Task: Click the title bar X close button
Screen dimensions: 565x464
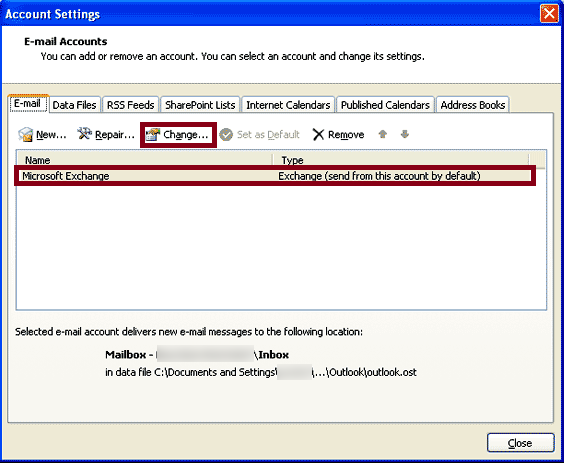Action: [x=549, y=14]
